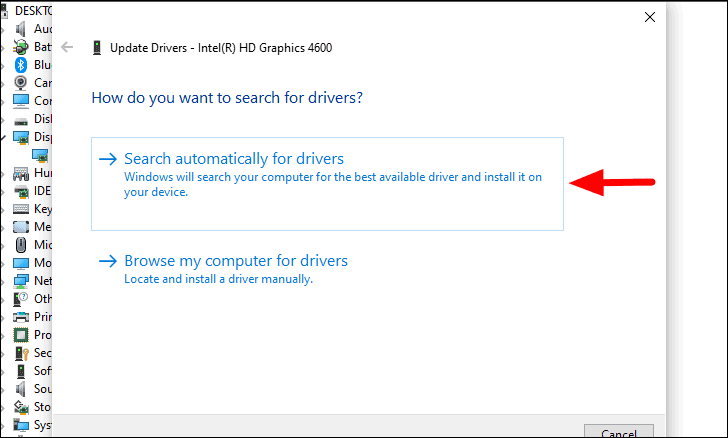The height and width of the screenshot is (438, 728).
Task: Select the Computer category icon
Action: pyautogui.click(x=20, y=101)
